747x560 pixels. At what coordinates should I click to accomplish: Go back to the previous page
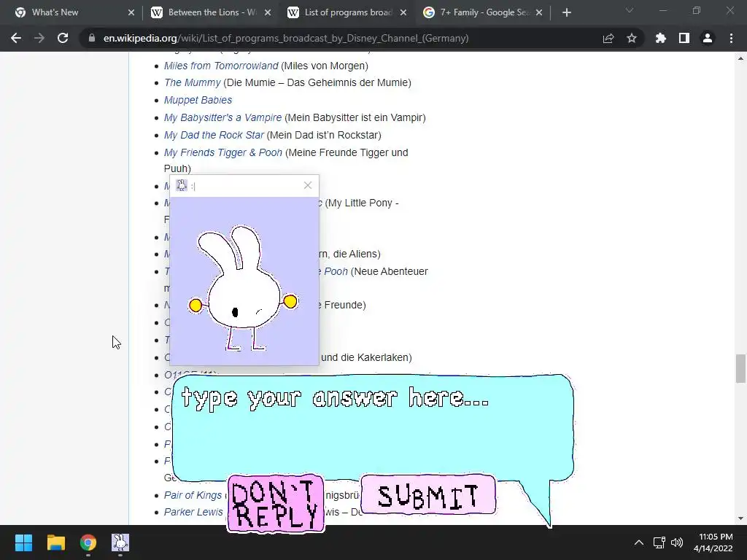tap(16, 38)
